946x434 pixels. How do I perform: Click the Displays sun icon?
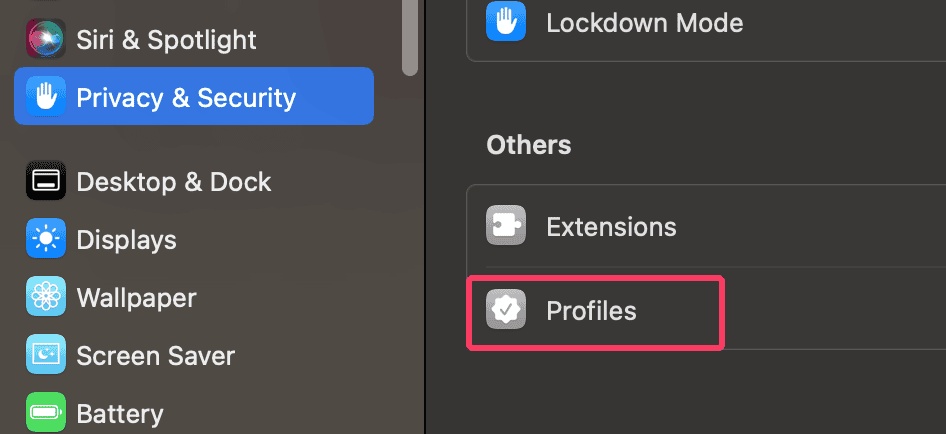pyautogui.click(x=46, y=240)
